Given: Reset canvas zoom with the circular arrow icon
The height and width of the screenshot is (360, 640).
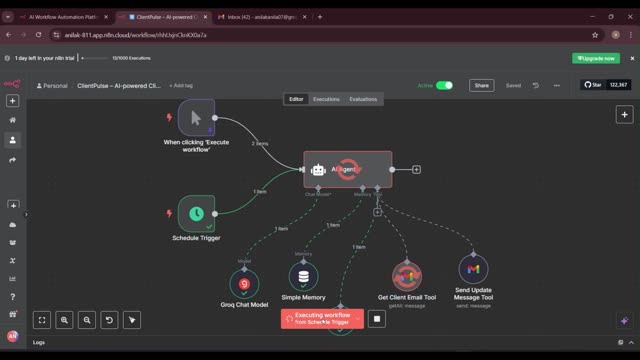Looking at the screenshot, I should 109,320.
